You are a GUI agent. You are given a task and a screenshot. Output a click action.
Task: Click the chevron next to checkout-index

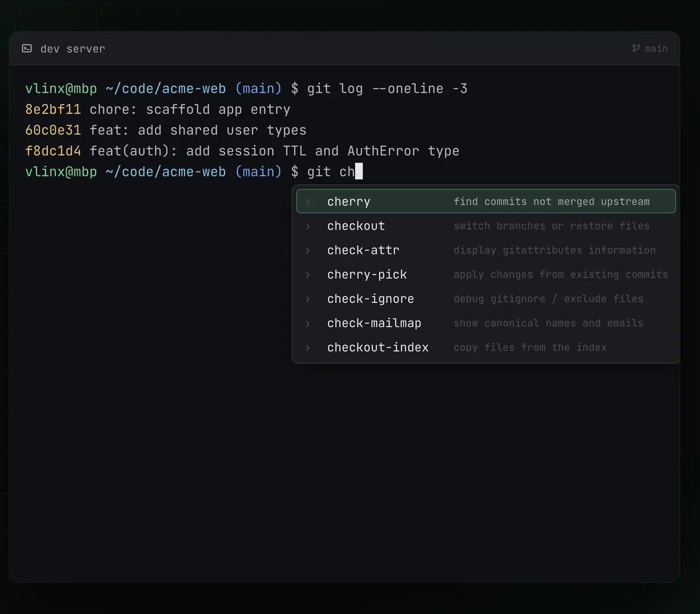click(x=308, y=348)
